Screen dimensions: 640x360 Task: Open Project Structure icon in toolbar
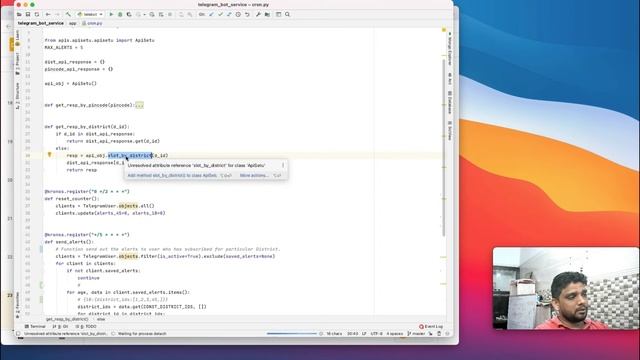coord(267,14)
